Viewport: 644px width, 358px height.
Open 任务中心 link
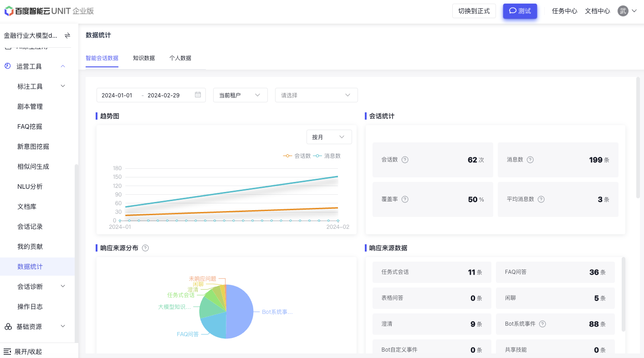point(565,11)
